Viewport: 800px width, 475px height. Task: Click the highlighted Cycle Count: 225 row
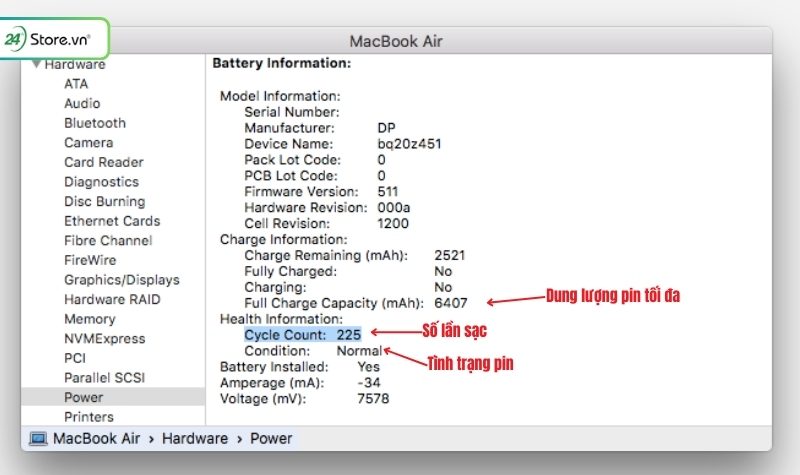[303, 335]
